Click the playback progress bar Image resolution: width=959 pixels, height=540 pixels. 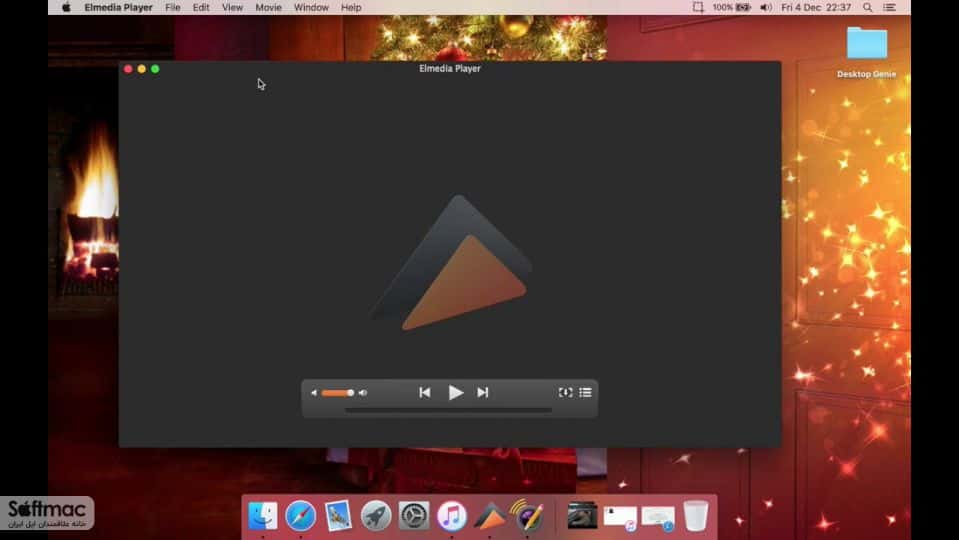pos(448,410)
